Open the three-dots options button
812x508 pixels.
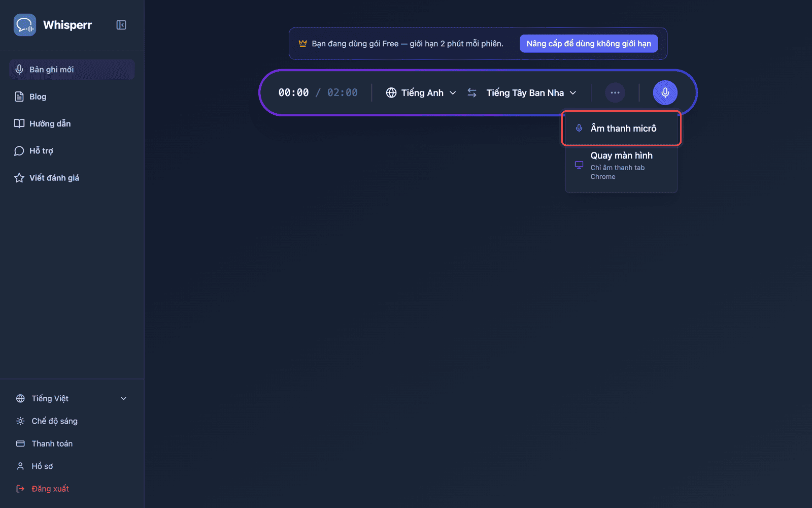[615, 93]
